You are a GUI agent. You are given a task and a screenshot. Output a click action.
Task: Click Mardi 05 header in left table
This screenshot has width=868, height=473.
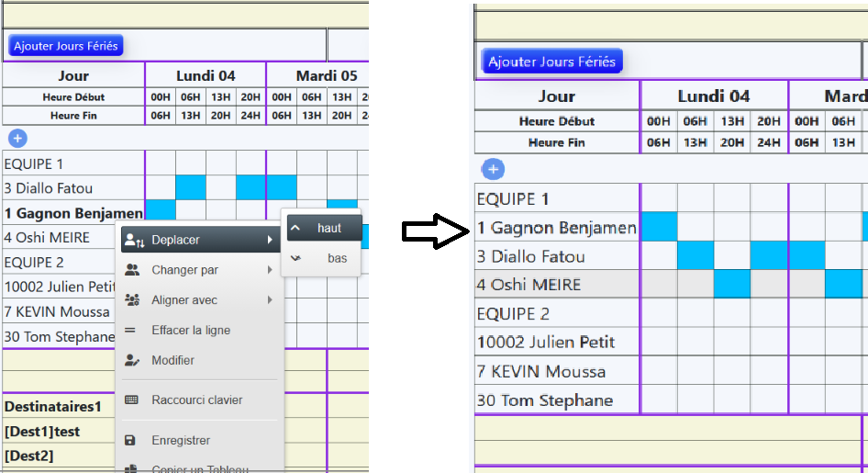pos(327,75)
